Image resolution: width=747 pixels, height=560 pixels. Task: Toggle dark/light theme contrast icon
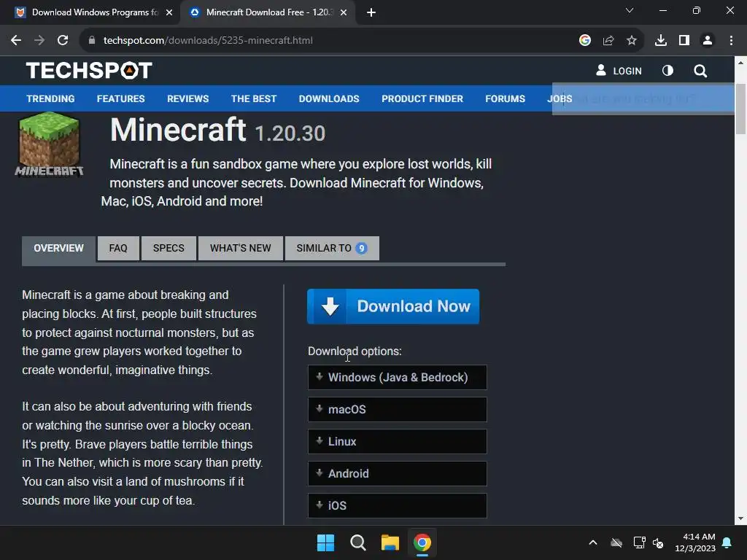point(667,71)
